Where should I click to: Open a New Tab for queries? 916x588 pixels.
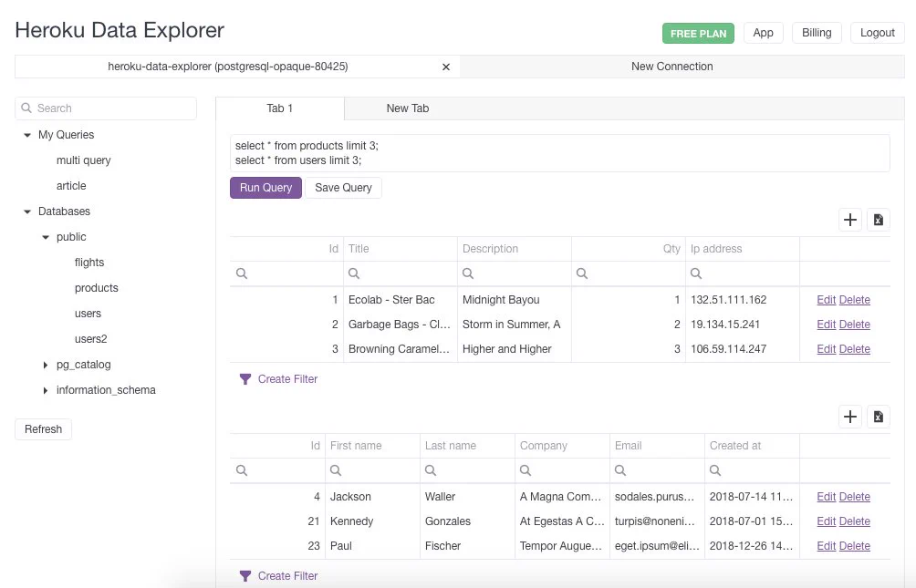[x=408, y=108]
